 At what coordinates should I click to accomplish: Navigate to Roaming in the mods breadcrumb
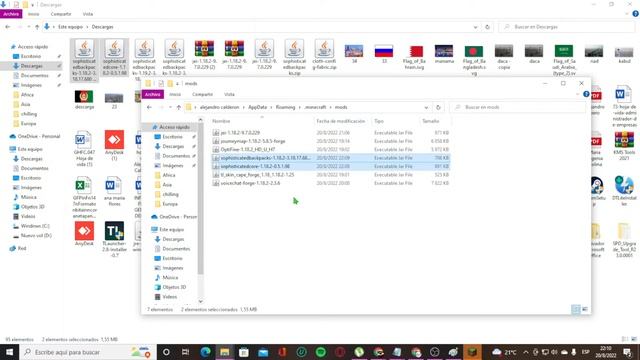click(x=285, y=107)
